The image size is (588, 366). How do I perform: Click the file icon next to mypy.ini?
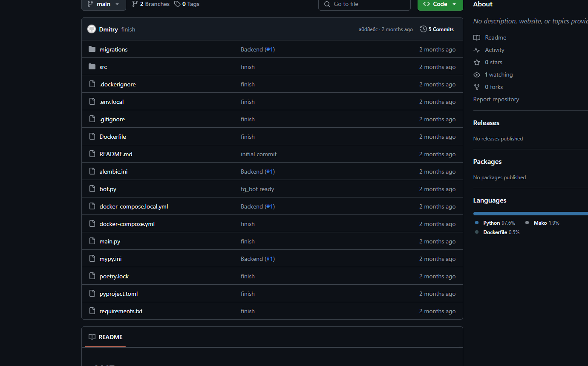(x=92, y=259)
